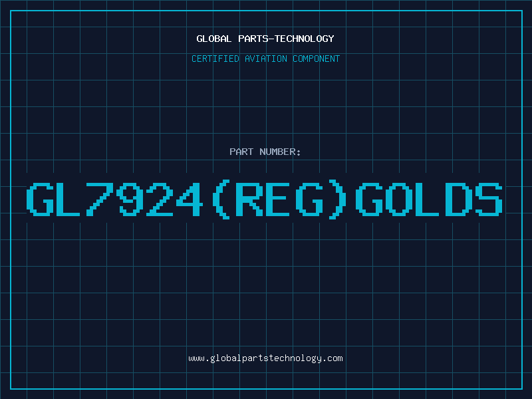Select the CERTIFIED AVIATION COMPONENT subtitle
Screen dimensions: 532x399
tap(265, 59)
